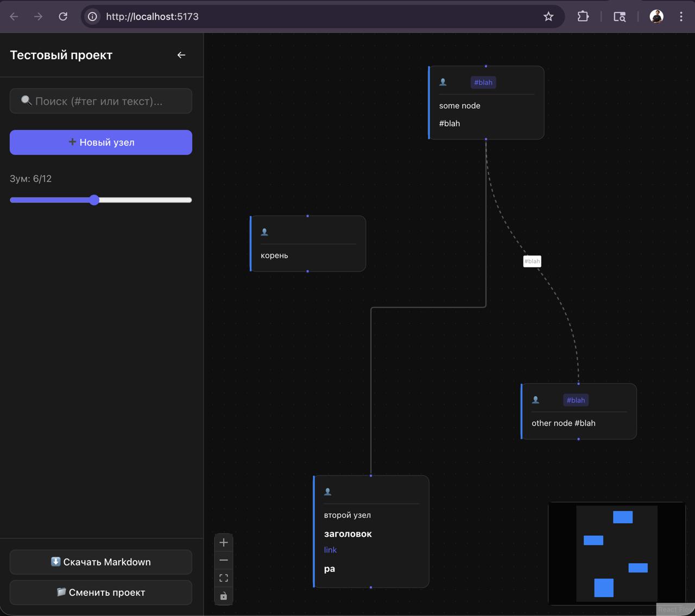695x616 pixels.
Task: Open the browser extensions puzzle icon
Action: point(583,16)
